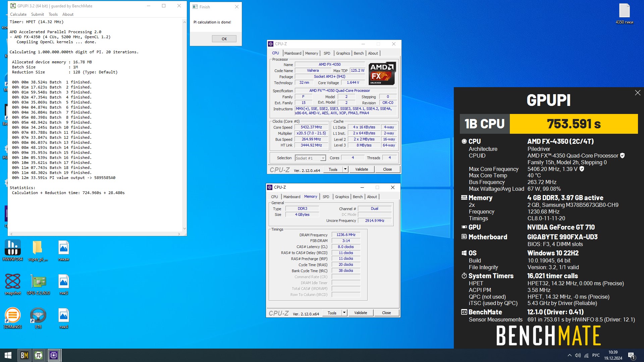Select the 4350 гики text file icon
Viewport: 644px width, 362px height.
(624, 14)
